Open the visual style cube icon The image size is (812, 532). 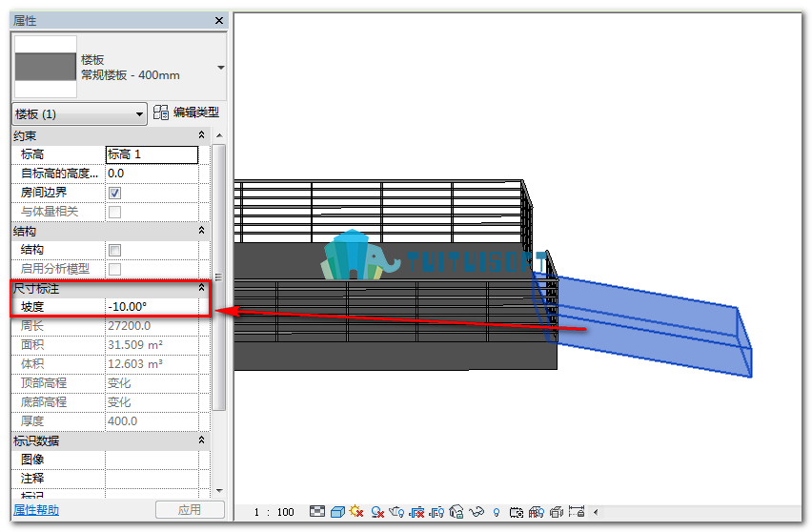pyautogui.click(x=337, y=512)
